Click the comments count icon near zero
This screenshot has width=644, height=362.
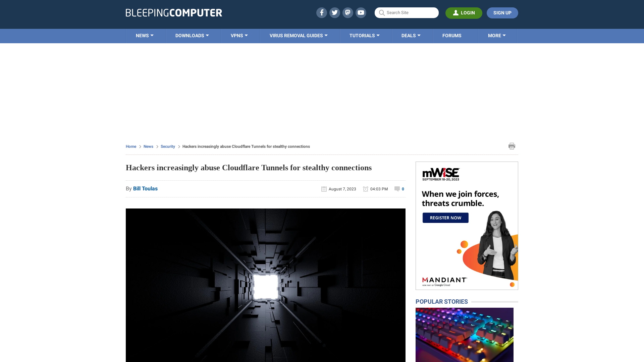(x=397, y=189)
